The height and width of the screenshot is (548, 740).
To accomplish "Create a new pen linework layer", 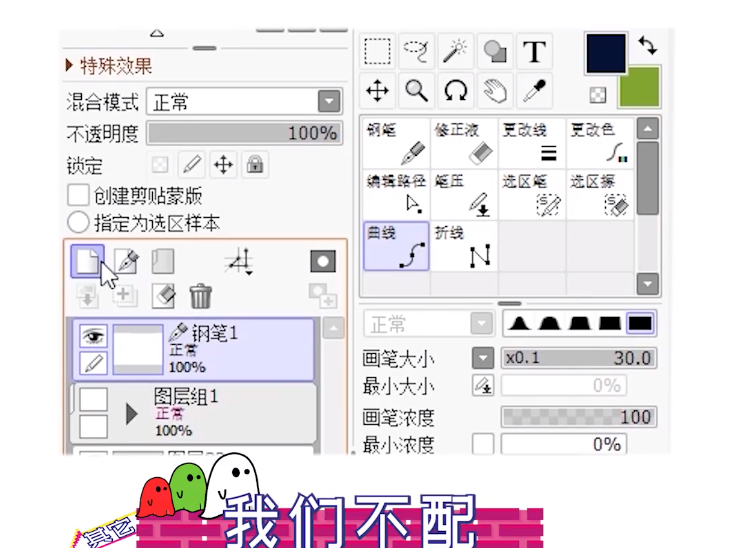I will tap(126, 261).
